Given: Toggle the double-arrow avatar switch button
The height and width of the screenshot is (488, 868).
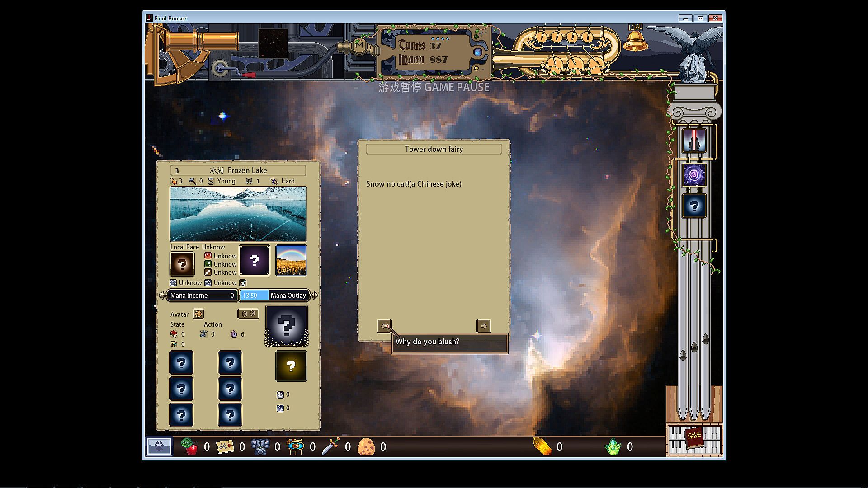Looking at the screenshot, I should click(248, 314).
